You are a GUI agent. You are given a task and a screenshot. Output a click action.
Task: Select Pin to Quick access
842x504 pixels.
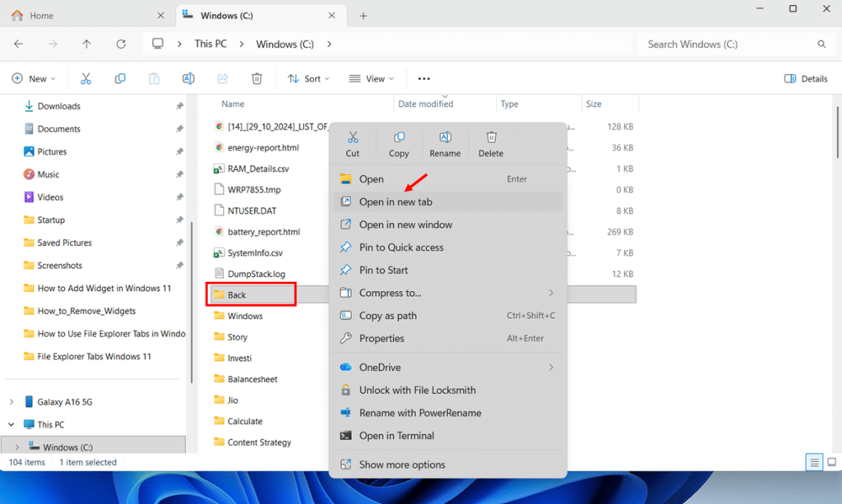448,247
